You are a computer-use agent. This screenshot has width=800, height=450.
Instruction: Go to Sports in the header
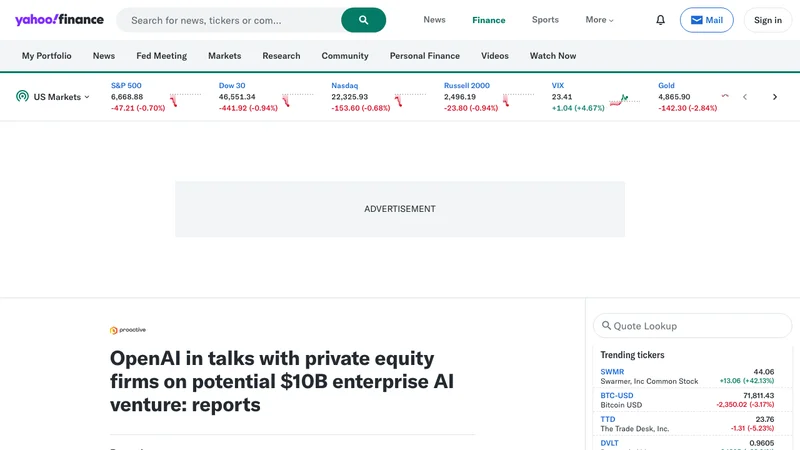pyautogui.click(x=545, y=20)
